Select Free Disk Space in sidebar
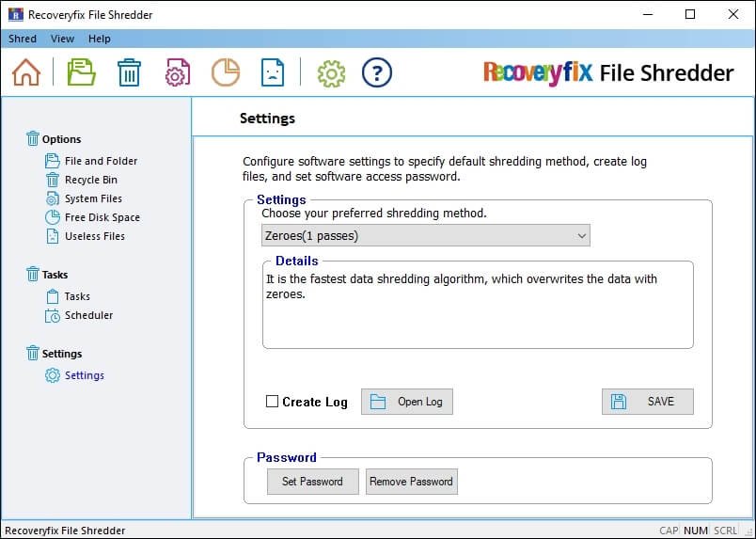The height and width of the screenshot is (539, 756). pyautogui.click(x=102, y=217)
